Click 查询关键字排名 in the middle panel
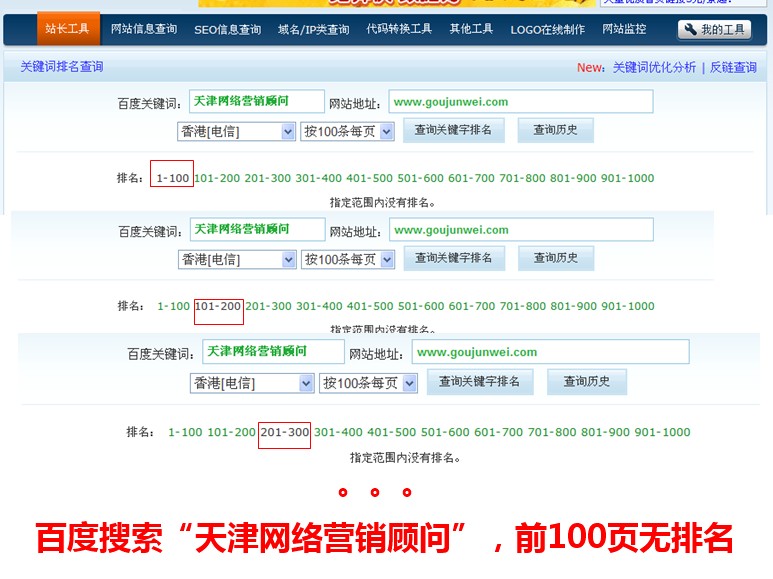Screen dimensions: 773x579 point(454,258)
